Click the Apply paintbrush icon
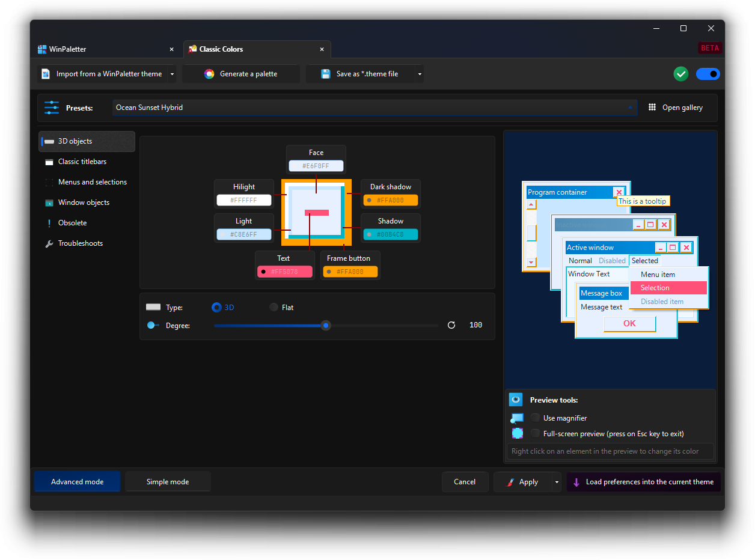This screenshot has height=560, width=755. 510,482
